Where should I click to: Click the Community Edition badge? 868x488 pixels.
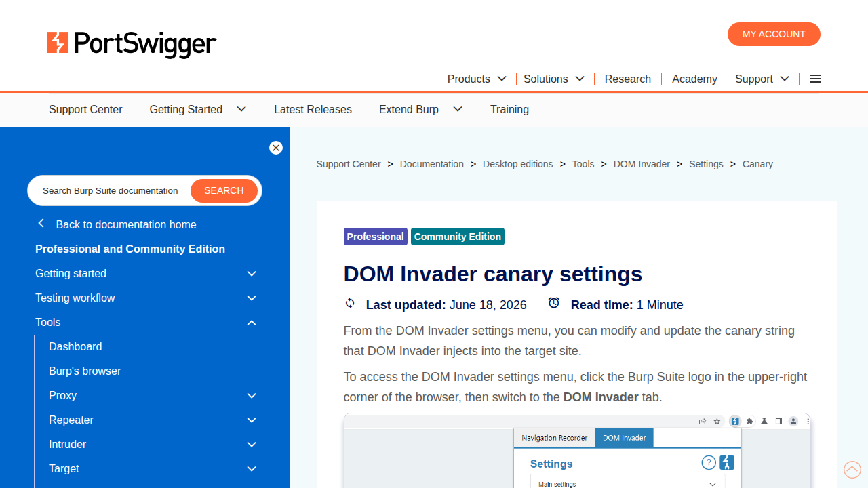458,237
